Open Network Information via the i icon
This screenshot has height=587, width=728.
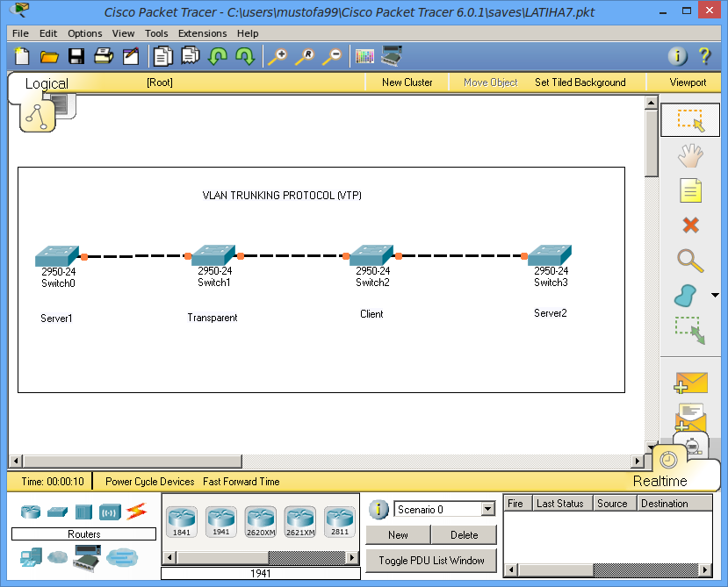coord(677,56)
